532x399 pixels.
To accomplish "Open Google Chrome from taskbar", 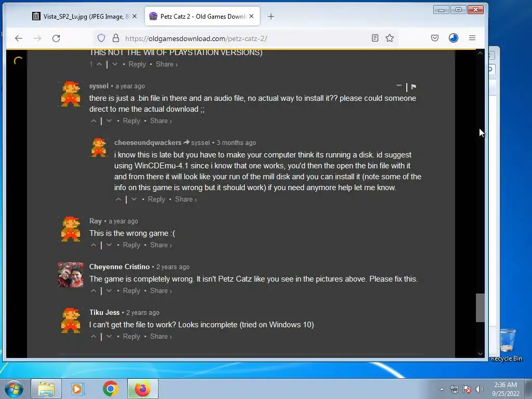I will point(110,389).
